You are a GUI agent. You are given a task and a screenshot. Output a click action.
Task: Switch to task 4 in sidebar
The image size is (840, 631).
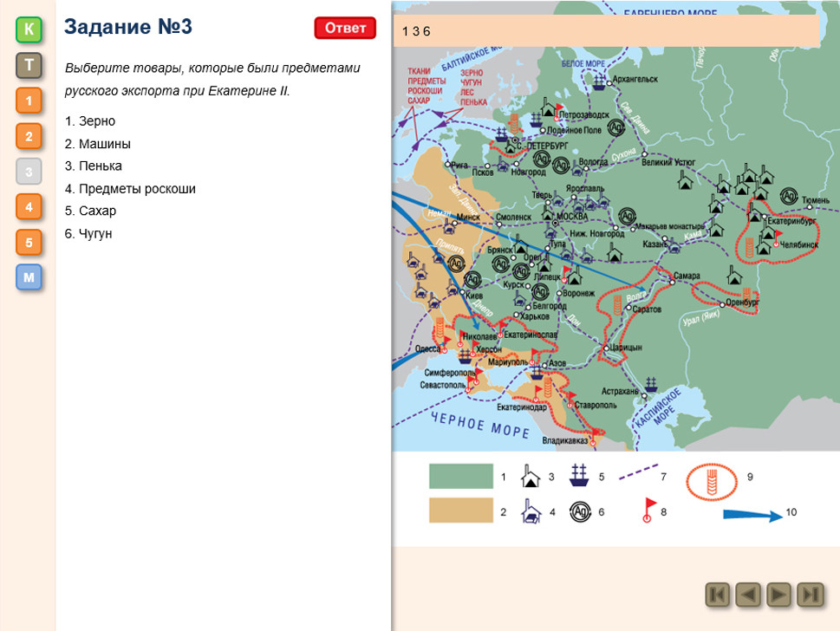click(x=29, y=207)
